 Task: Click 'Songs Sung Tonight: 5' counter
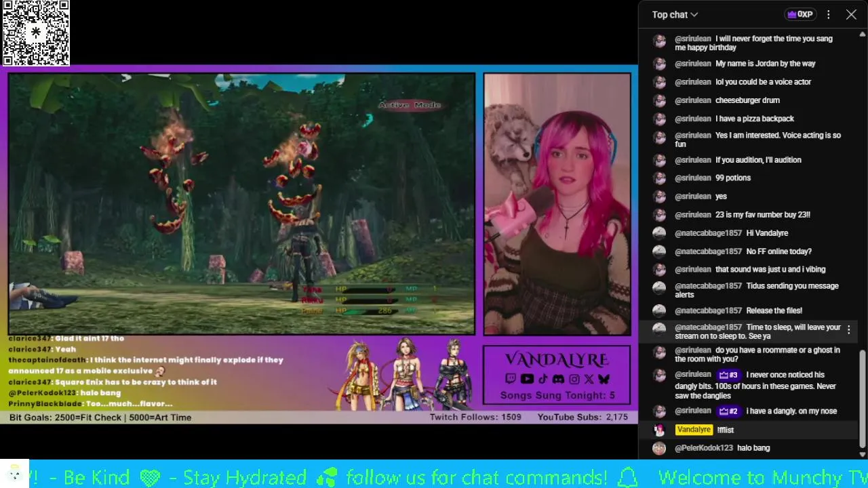click(557, 395)
